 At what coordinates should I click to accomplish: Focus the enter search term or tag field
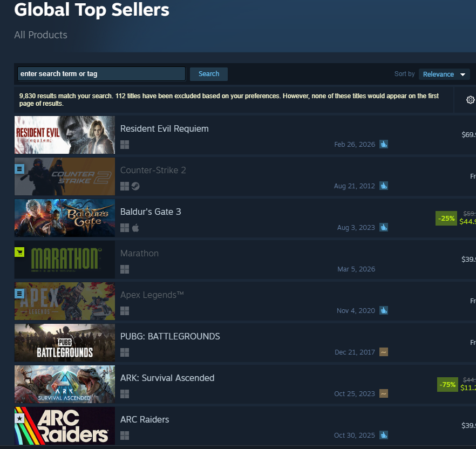[101, 74]
